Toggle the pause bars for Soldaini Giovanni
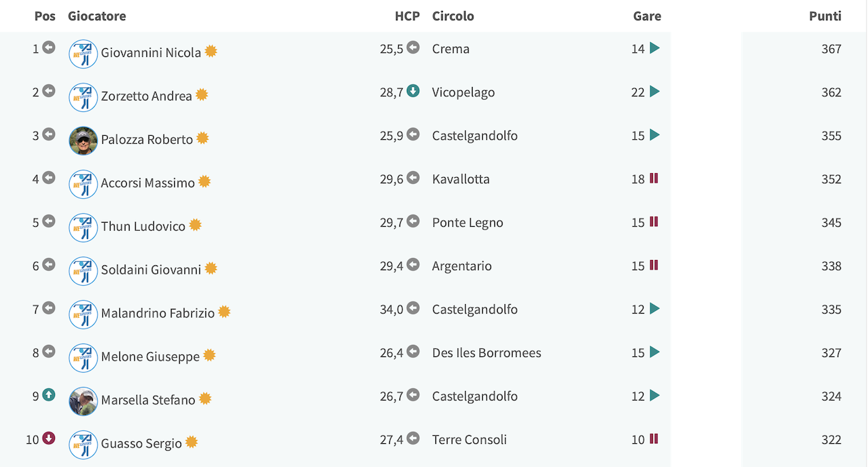The height and width of the screenshot is (467, 868). click(x=654, y=265)
